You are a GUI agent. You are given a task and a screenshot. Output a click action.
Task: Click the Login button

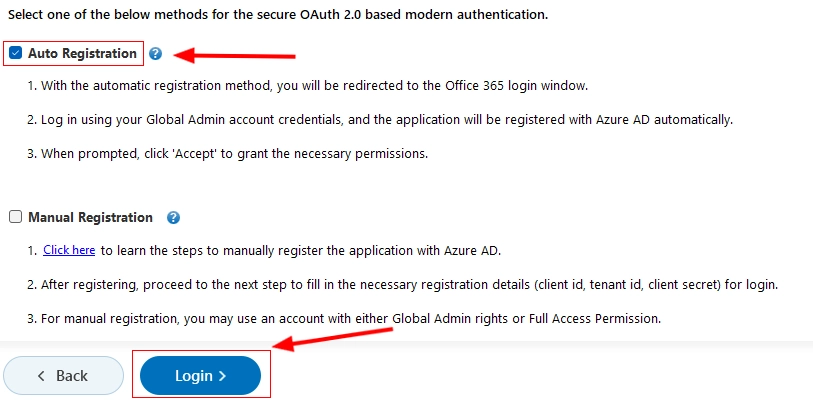tap(200, 376)
